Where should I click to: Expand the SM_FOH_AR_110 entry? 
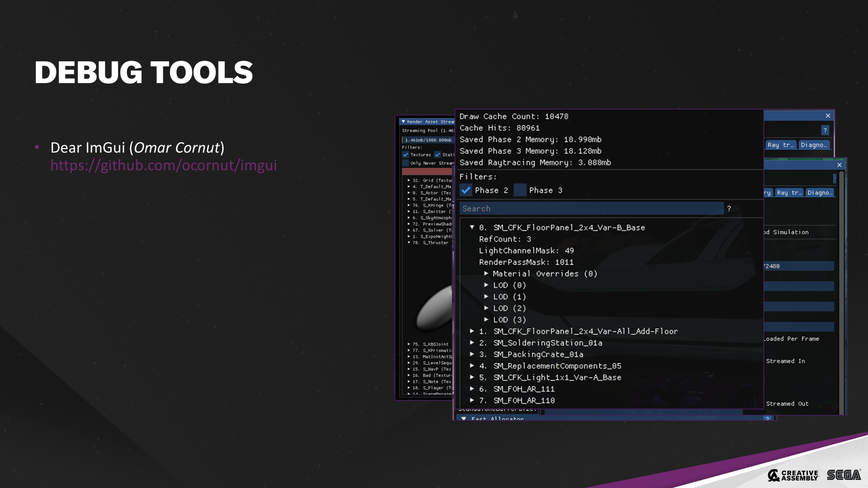pos(472,400)
